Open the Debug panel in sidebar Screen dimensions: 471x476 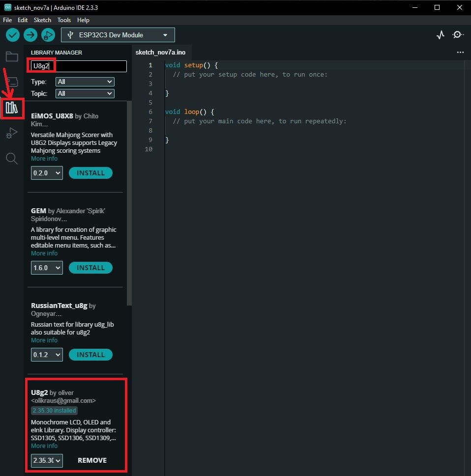click(x=12, y=133)
